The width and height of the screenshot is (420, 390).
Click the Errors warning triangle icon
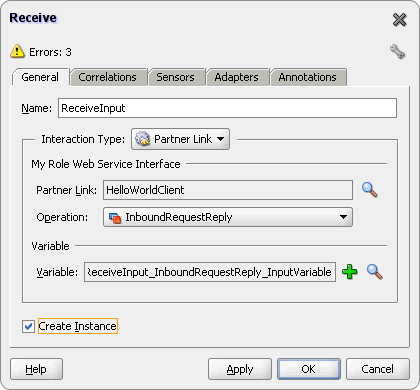17,51
